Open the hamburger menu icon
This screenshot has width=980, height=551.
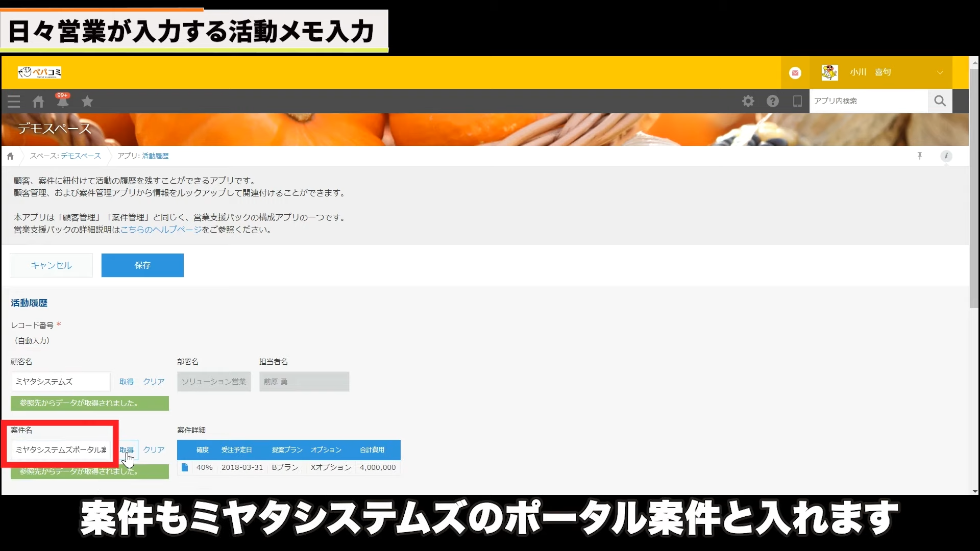pyautogui.click(x=14, y=102)
